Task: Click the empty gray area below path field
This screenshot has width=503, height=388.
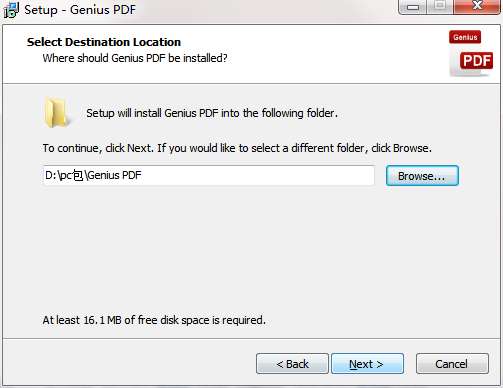Action: click(250, 250)
